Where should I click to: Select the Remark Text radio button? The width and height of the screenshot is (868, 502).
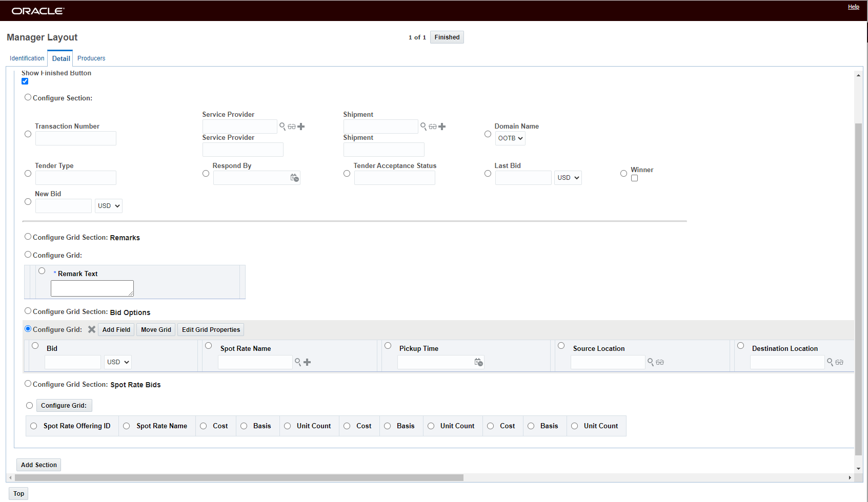click(x=42, y=271)
